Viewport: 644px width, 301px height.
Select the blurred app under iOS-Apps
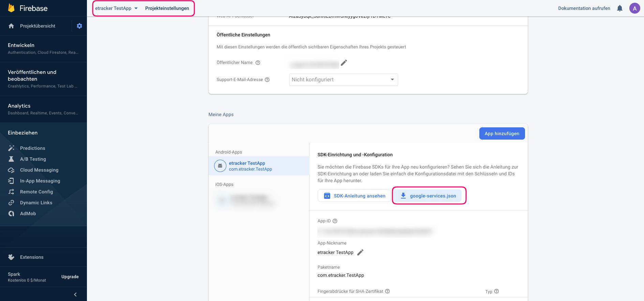point(245,200)
